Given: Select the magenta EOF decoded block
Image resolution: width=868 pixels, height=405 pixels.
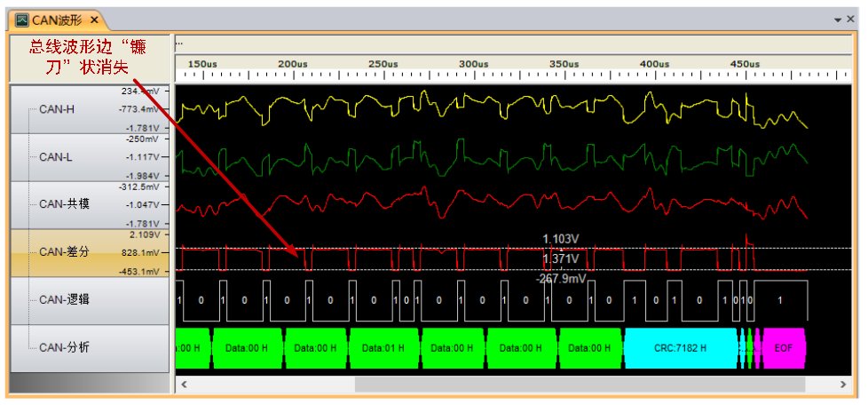Looking at the screenshot, I should point(783,348).
